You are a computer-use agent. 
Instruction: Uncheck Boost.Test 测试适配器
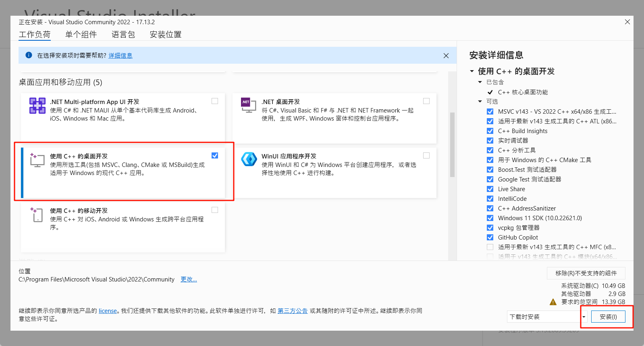(490, 170)
